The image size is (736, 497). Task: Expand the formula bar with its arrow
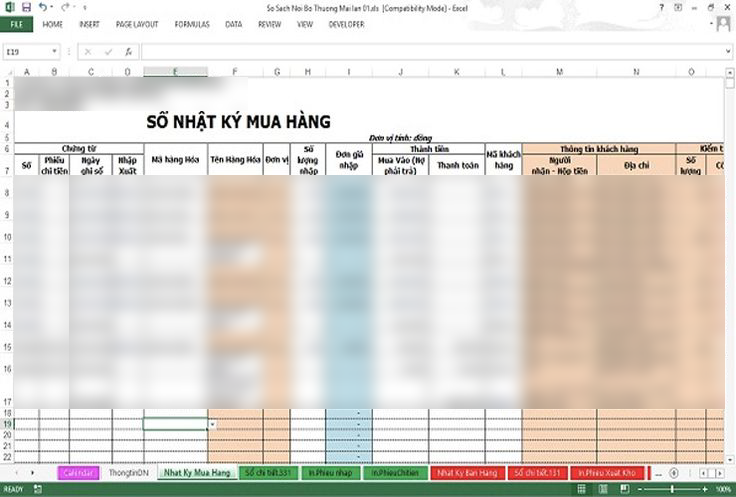click(x=728, y=51)
